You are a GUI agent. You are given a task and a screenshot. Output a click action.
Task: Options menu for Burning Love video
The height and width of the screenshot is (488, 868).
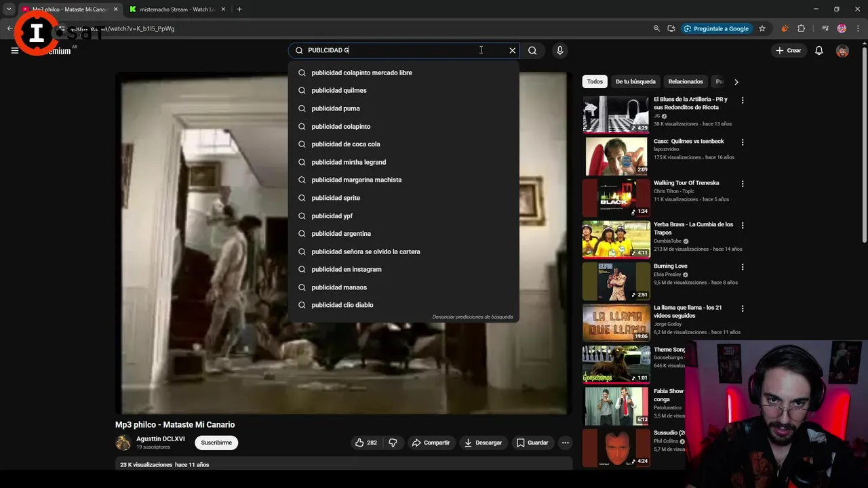(x=743, y=267)
